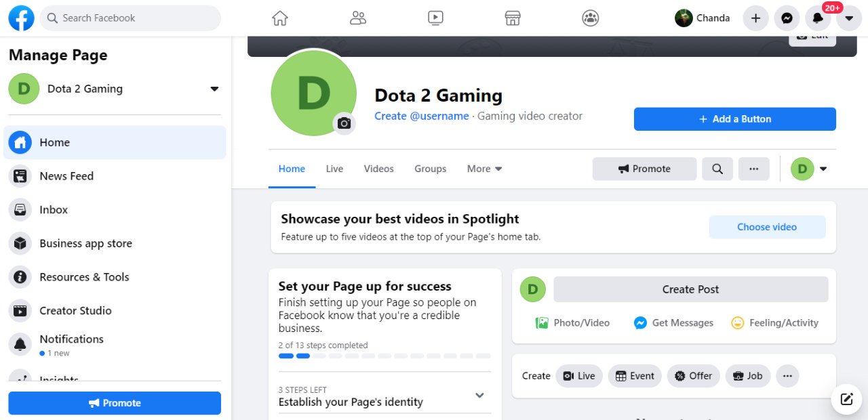Screen dimensions: 868x420
Task: Click the Create Post button
Action: 691,289
